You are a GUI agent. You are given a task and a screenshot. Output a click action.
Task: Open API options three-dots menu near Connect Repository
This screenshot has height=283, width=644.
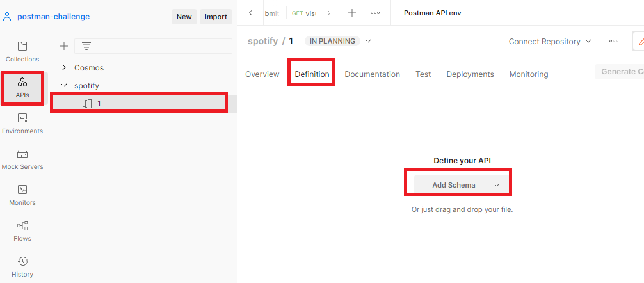coord(614,41)
